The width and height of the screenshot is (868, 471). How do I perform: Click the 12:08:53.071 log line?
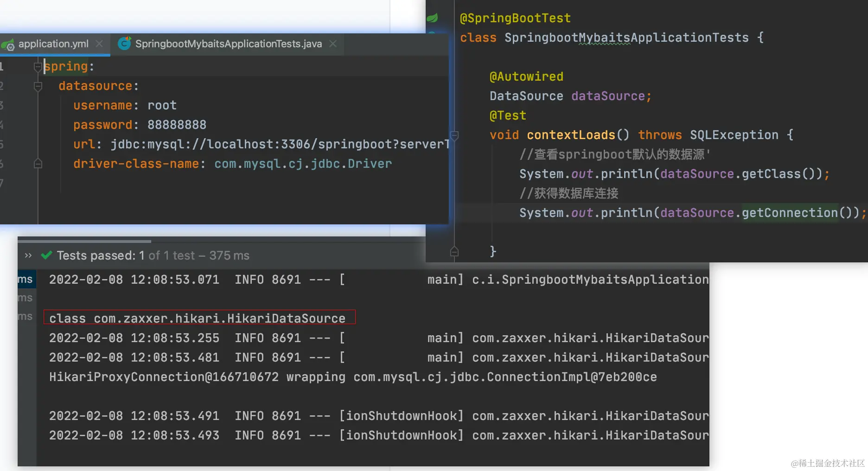(x=379, y=280)
